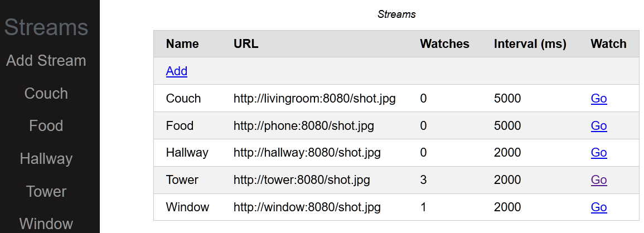Open Add Stream in sidebar
Image resolution: width=644 pixels, height=233 pixels.
46,61
